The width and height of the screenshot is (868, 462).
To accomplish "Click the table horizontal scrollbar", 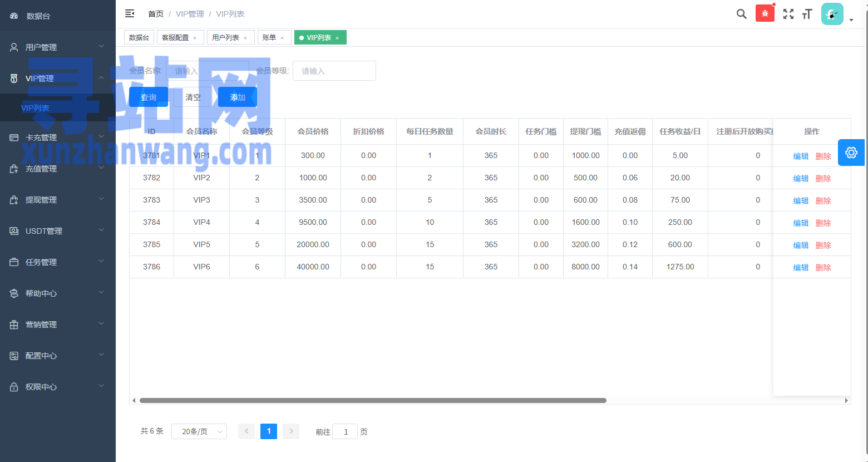I will (373, 400).
